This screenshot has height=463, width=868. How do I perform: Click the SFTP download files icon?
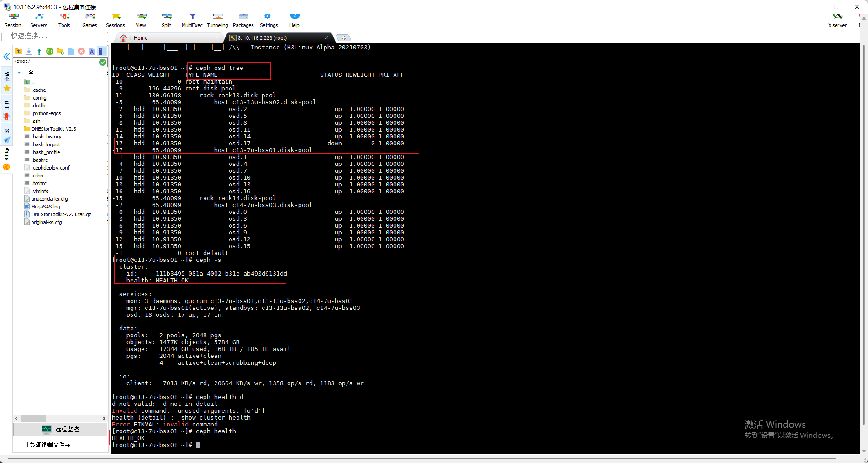pyautogui.click(x=29, y=51)
